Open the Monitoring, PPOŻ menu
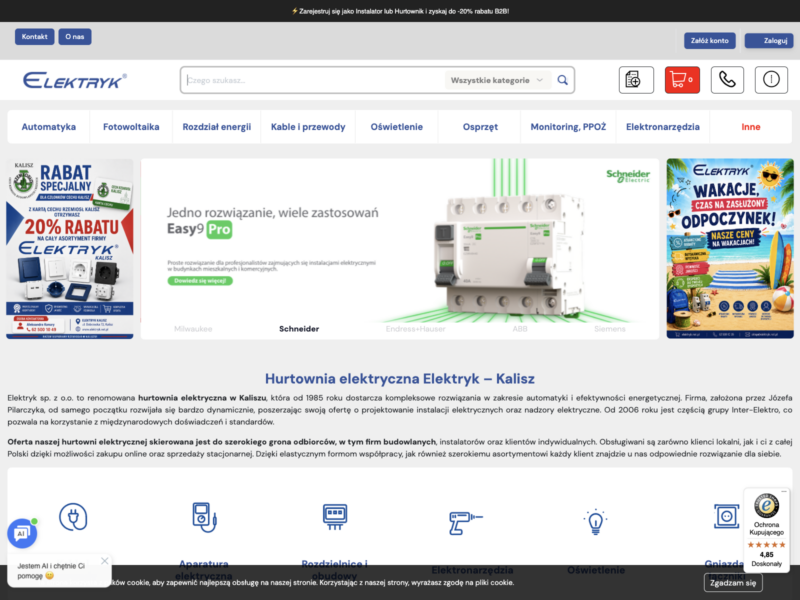800x600 pixels. 568,127
